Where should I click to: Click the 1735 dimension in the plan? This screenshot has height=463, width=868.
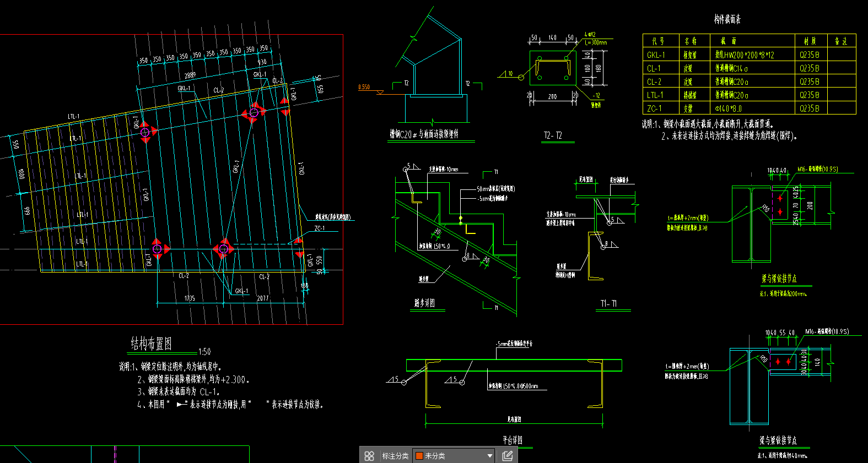(190, 298)
